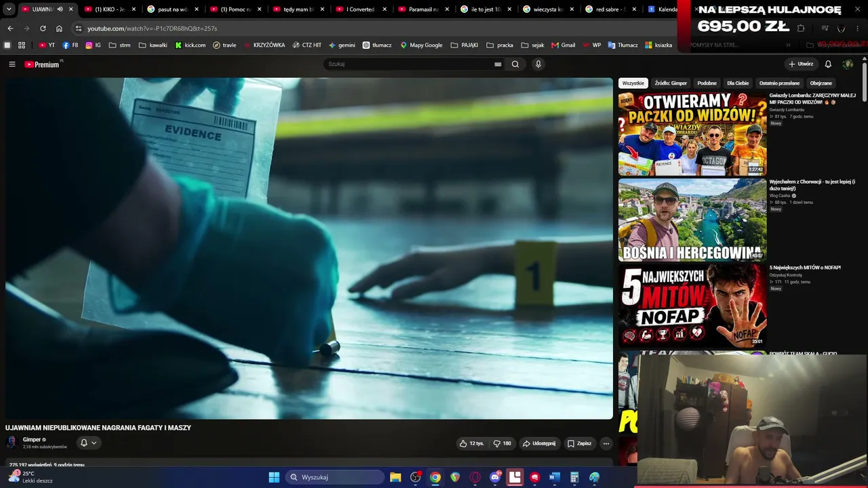Expand the subscription notification bell dropdown

(x=89, y=443)
